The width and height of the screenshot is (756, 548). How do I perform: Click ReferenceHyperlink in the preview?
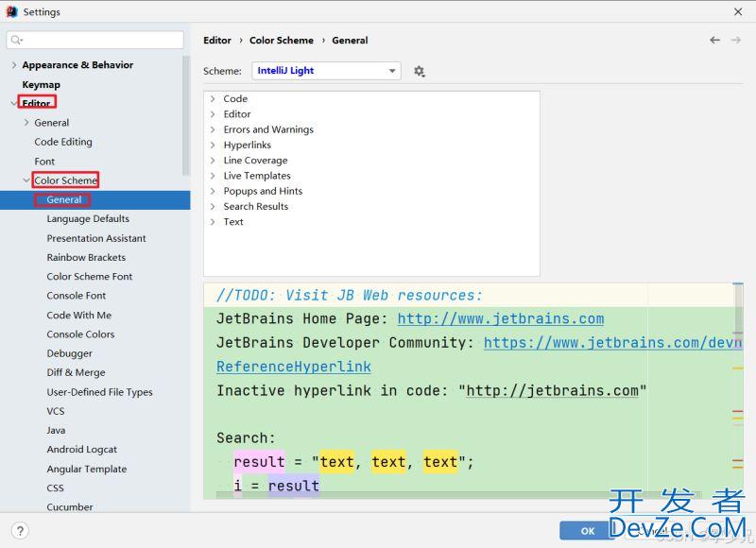pyautogui.click(x=294, y=367)
